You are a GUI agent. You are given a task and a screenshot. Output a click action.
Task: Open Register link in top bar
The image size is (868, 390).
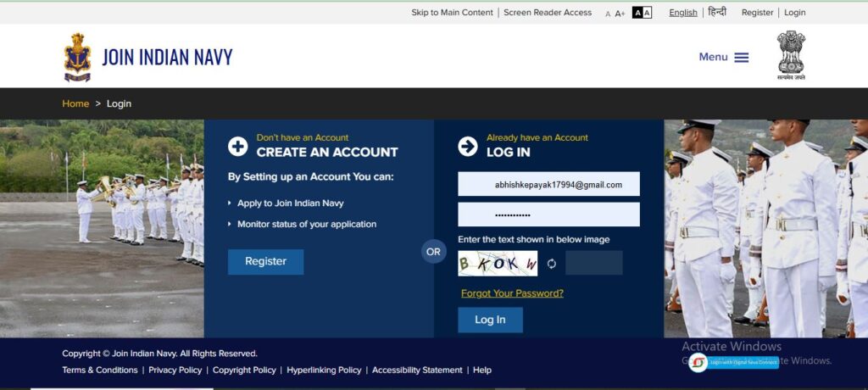757,12
